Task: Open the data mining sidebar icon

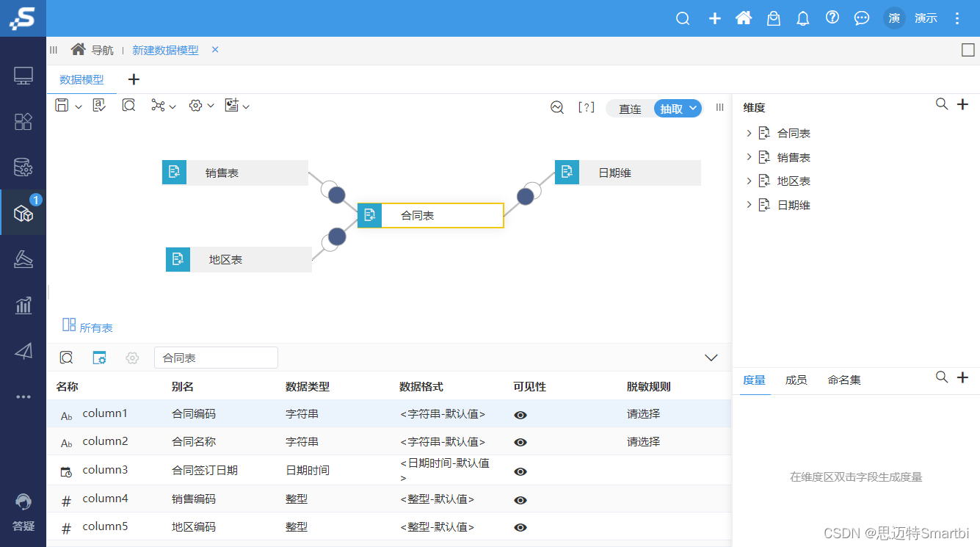Action: (23, 258)
